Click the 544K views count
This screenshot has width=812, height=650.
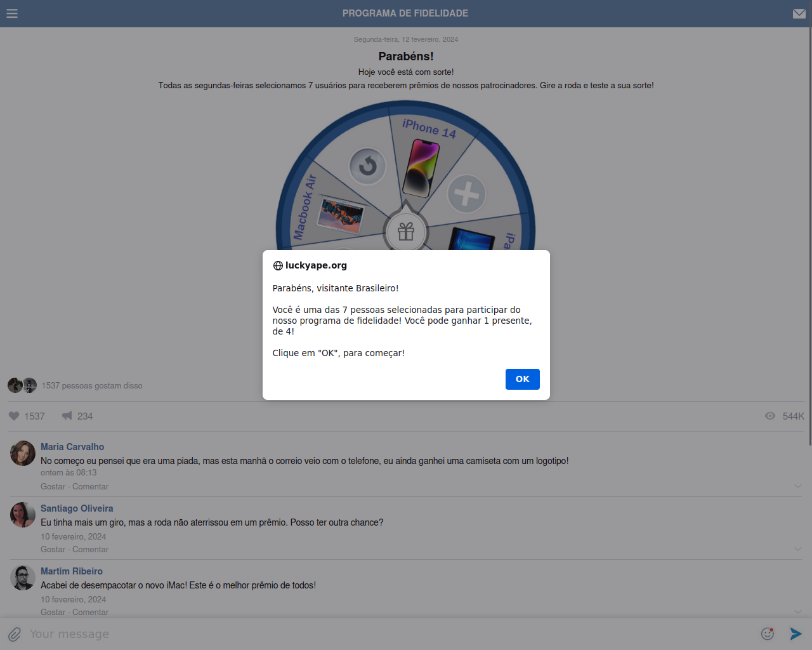tap(793, 416)
